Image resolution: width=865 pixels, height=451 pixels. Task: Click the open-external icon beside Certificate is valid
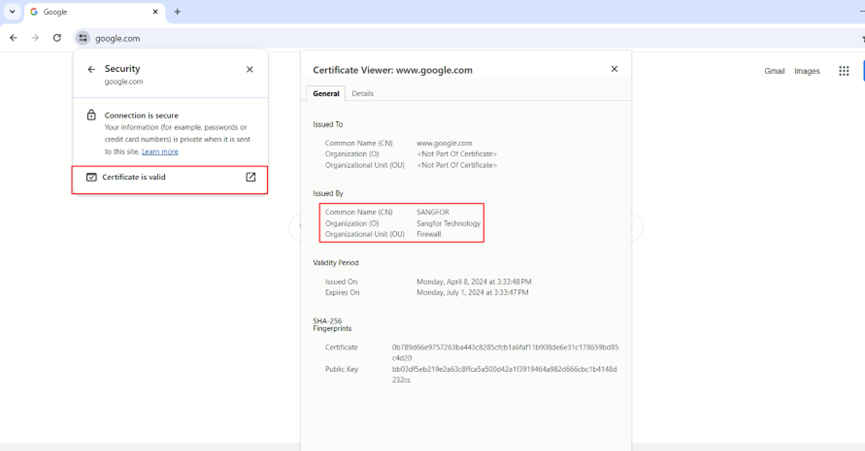(251, 177)
